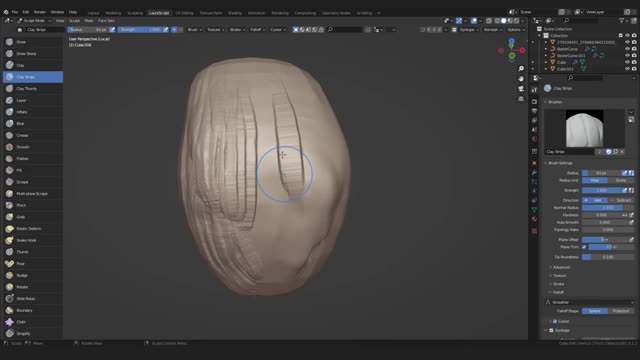Select the Draw Sharp brush
This screenshot has width=640, height=360.
33,53
